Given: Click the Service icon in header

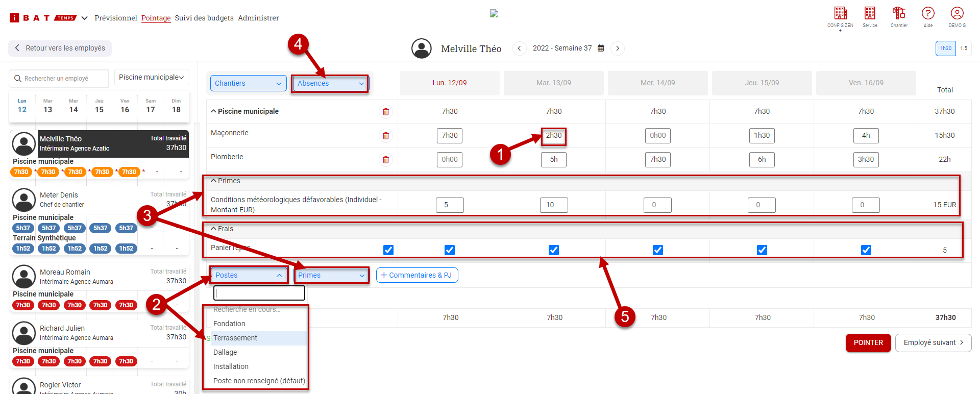Looking at the screenshot, I should point(870,14).
